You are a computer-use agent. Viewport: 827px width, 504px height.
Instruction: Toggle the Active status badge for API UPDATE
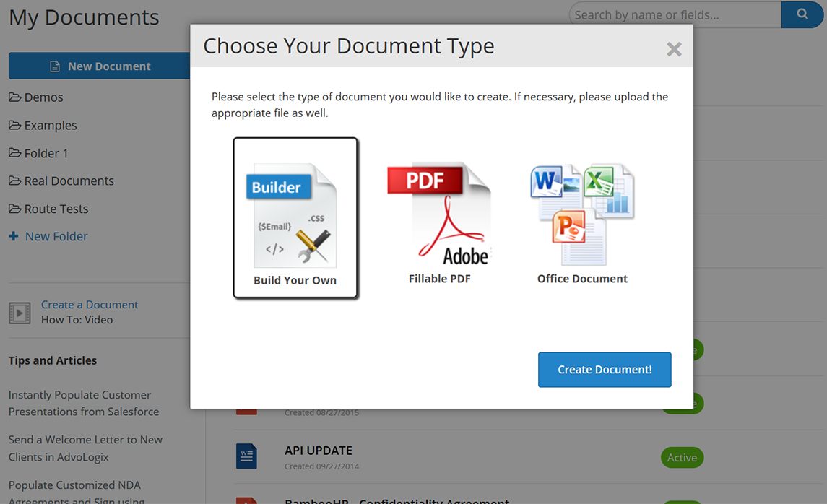[x=682, y=458]
